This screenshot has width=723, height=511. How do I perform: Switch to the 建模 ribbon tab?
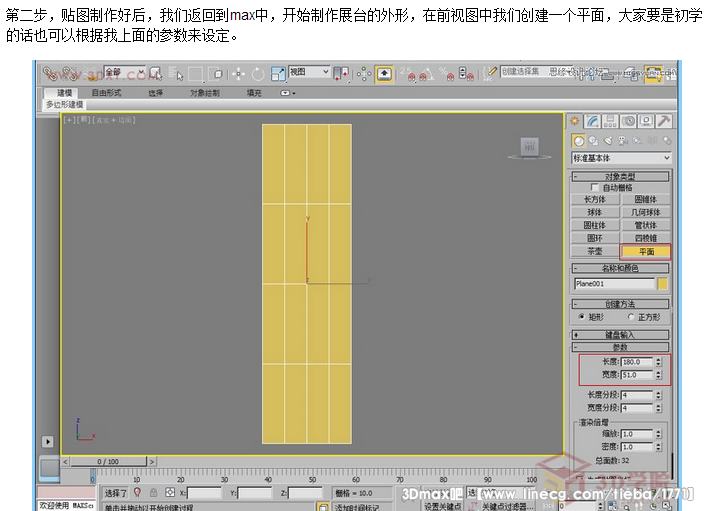[x=65, y=93]
